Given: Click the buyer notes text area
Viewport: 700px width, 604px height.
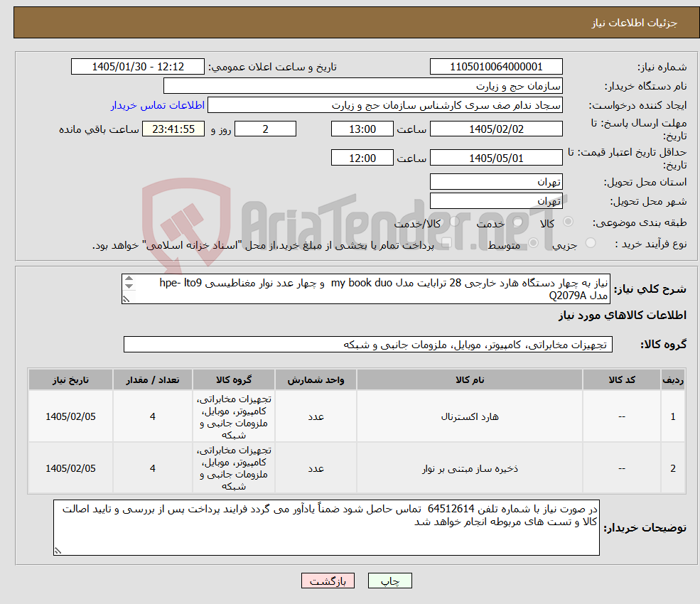Looking at the screenshot, I should (x=326, y=528).
